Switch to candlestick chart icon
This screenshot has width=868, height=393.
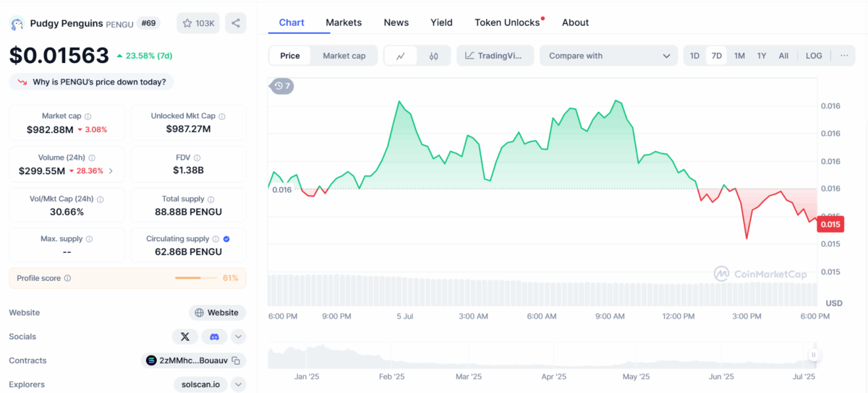[434, 56]
